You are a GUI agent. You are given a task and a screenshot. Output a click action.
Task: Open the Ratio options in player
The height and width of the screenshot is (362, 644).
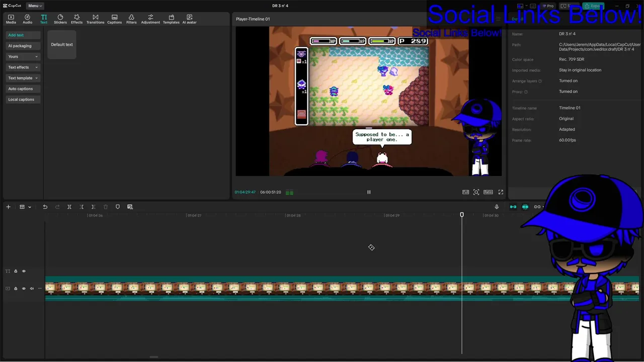click(x=488, y=192)
